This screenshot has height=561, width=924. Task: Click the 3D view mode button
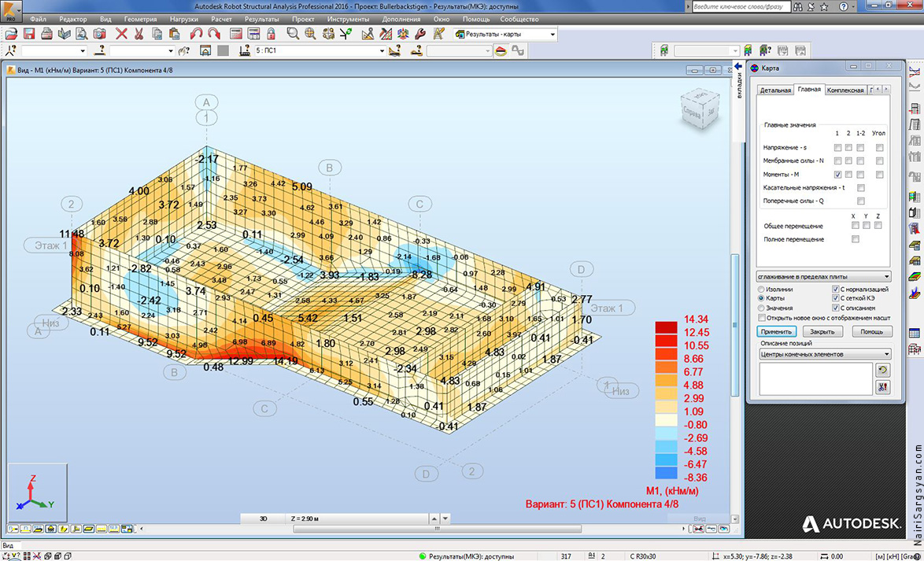(x=264, y=519)
